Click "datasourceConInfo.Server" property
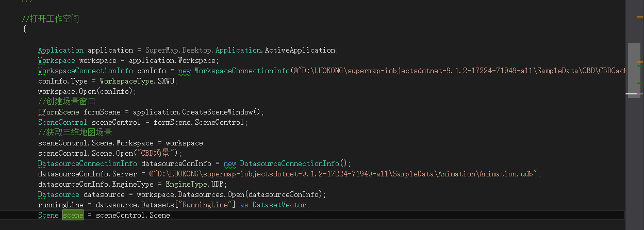 coord(87,174)
